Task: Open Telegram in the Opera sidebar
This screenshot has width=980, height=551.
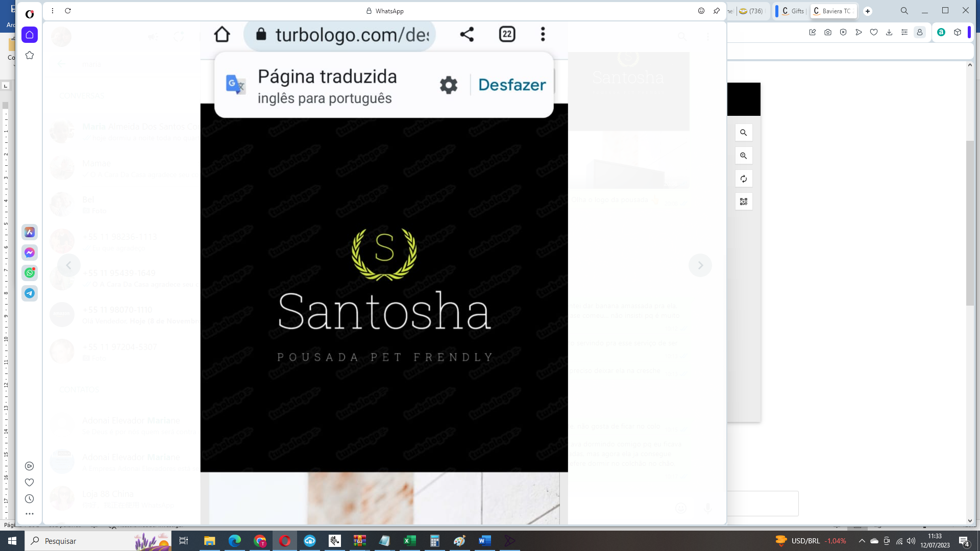Action: coord(30,293)
